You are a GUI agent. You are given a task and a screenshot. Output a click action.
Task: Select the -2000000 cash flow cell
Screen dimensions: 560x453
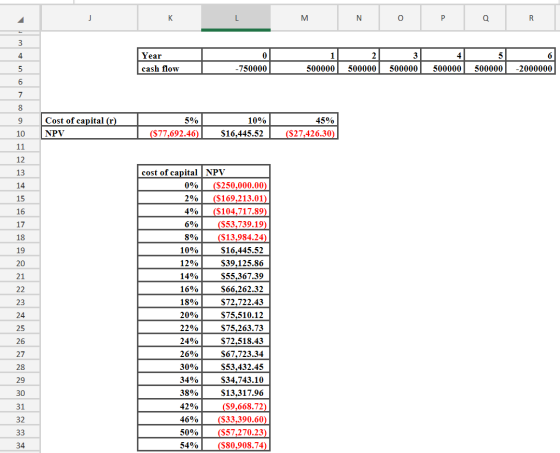(531, 68)
